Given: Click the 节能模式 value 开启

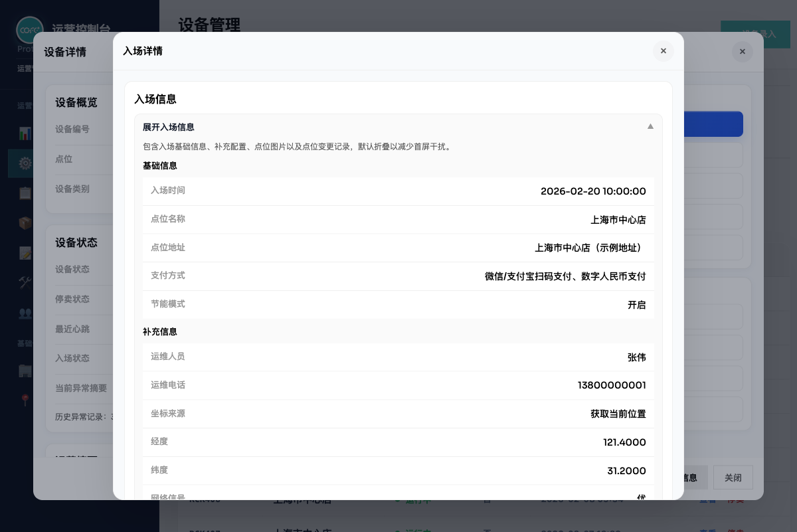Looking at the screenshot, I should [x=637, y=305].
